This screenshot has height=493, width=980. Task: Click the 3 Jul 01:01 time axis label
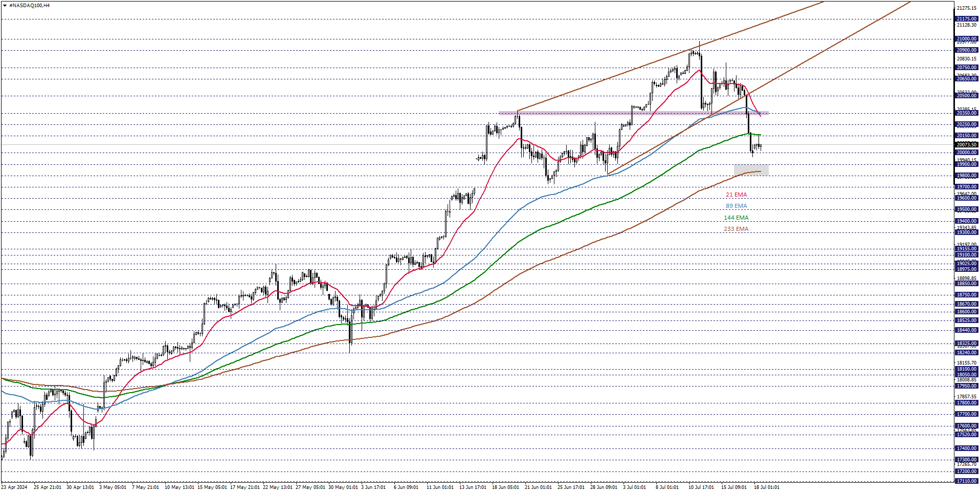pos(634,487)
